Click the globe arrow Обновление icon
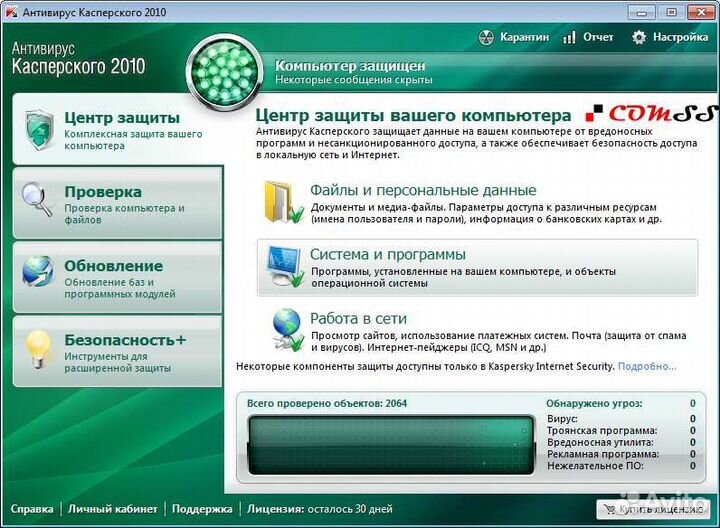 tap(38, 271)
